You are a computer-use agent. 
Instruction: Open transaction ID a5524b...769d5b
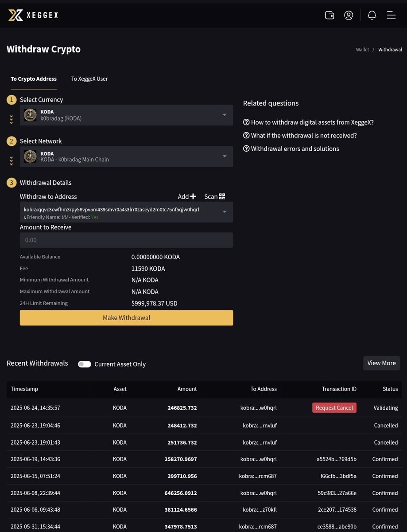point(337,459)
